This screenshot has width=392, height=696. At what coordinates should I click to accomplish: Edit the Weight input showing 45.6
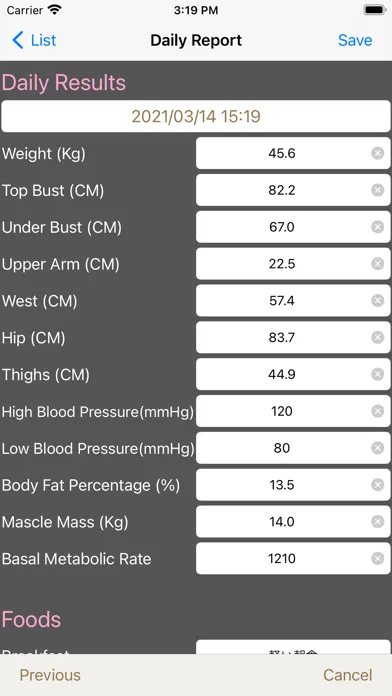pyautogui.click(x=293, y=154)
